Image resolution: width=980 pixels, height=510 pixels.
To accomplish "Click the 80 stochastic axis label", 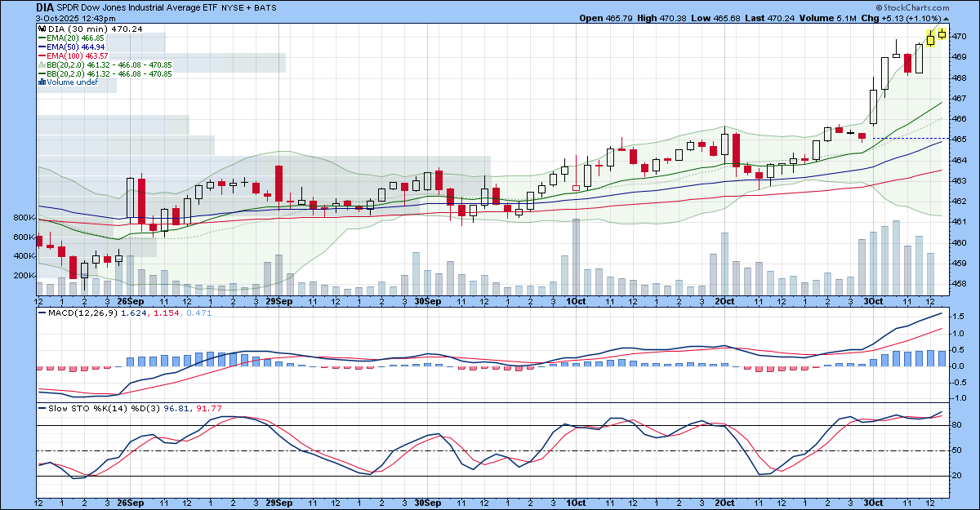I will point(957,425).
